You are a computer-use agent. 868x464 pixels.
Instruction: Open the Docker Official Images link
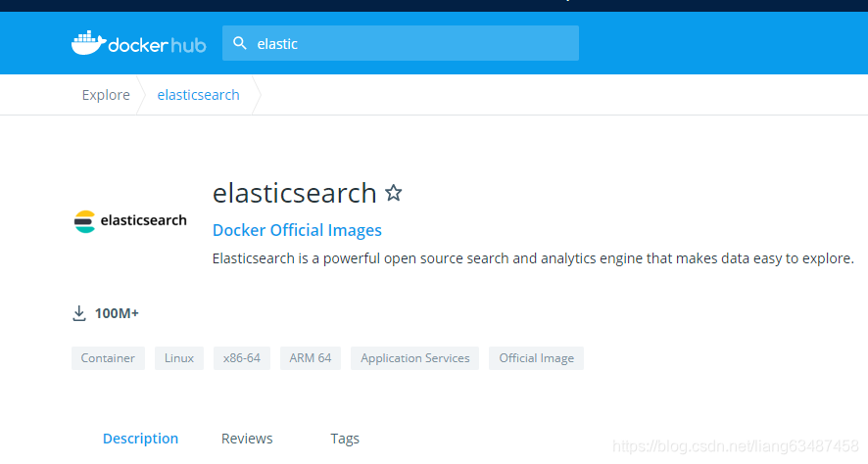click(x=297, y=230)
